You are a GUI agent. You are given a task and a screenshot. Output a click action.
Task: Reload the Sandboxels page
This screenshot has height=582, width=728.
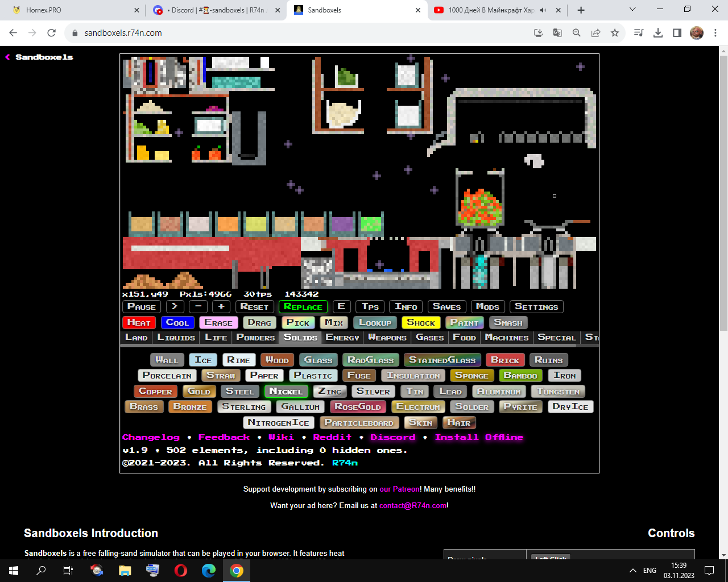pyautogui.click(x=51, y=33)
